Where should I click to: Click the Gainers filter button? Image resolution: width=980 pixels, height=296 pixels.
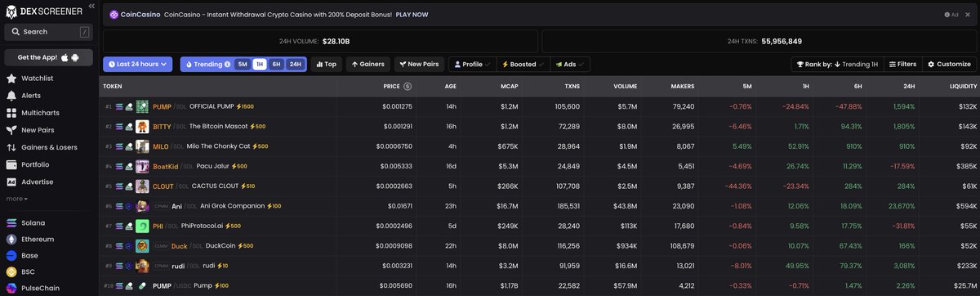367,64
